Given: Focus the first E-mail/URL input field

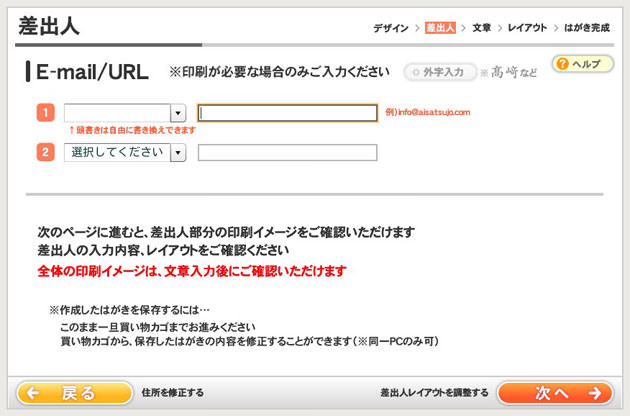Looking at the screenshot, I should [x=287, y=113].
